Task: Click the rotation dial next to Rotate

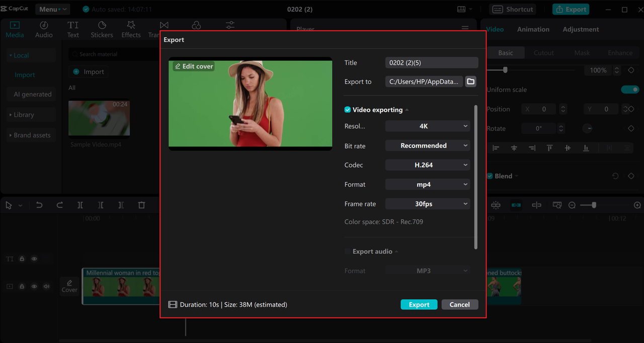Action: click(587, 128)
